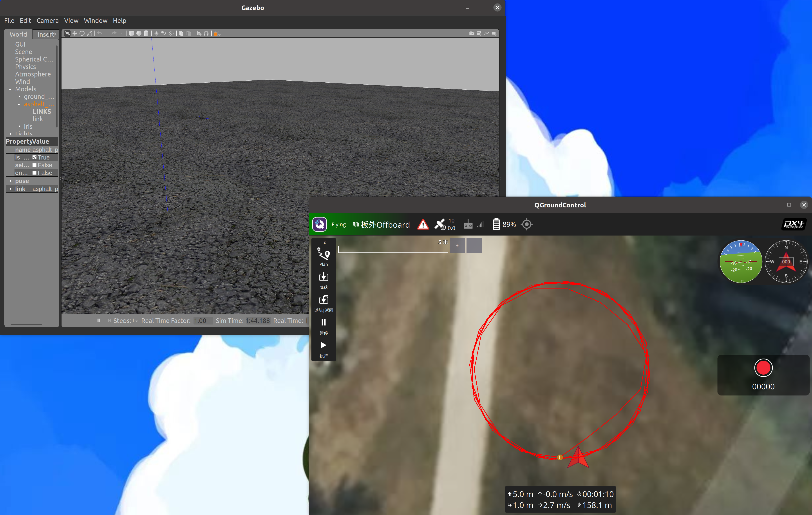Click the map zoom out minus button
Viewport: 812px width, 515px height.
[x=474, y=246]
